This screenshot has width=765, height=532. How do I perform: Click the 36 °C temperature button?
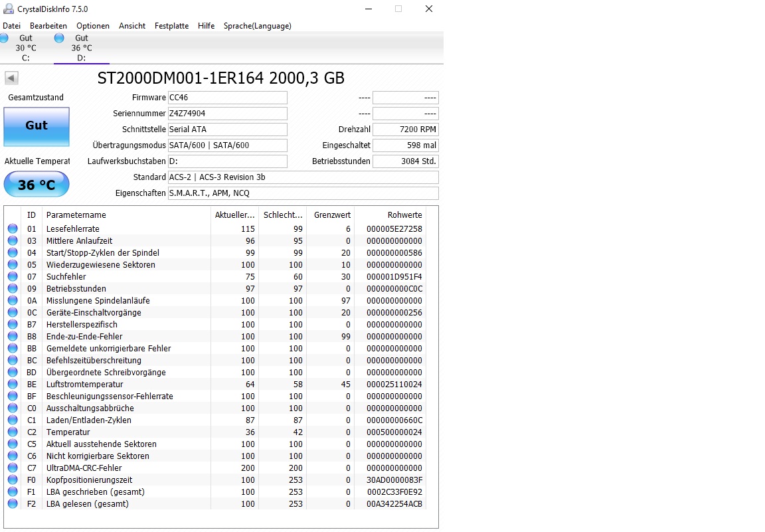pyautogui.click(x=37, y=185)
